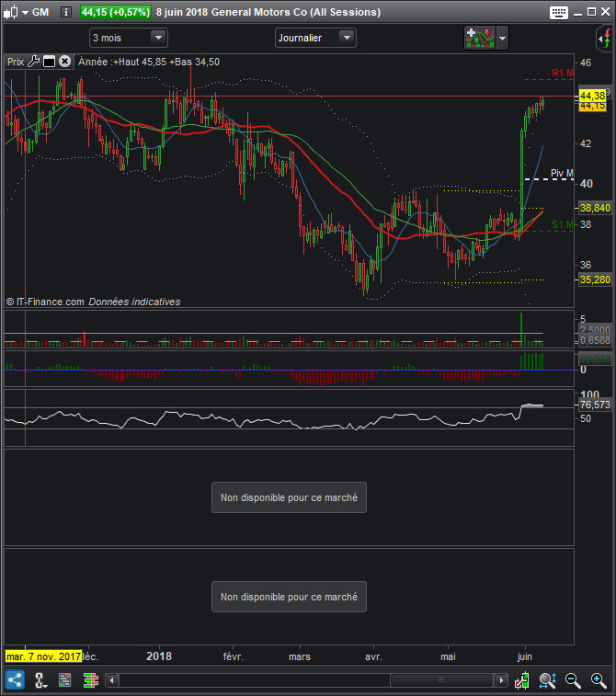
Task: Click the zoom out magnifier icon
Action: (573, 680)
